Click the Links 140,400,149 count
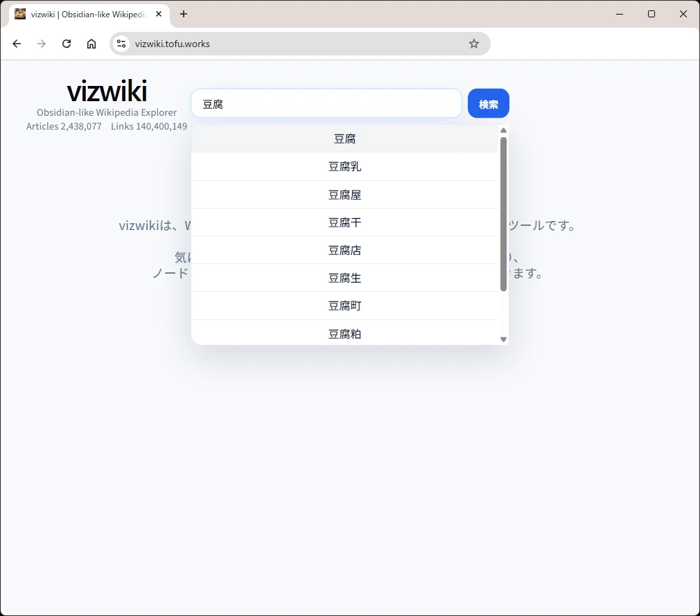Screen dimensions: 700x616 coord(149,126)
